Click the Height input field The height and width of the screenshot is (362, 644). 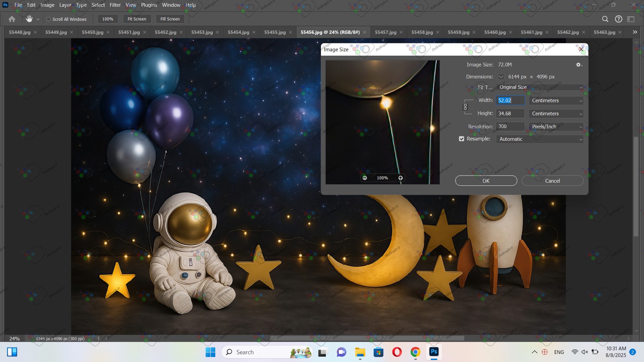pyautogui.click(x=510, y=114)
